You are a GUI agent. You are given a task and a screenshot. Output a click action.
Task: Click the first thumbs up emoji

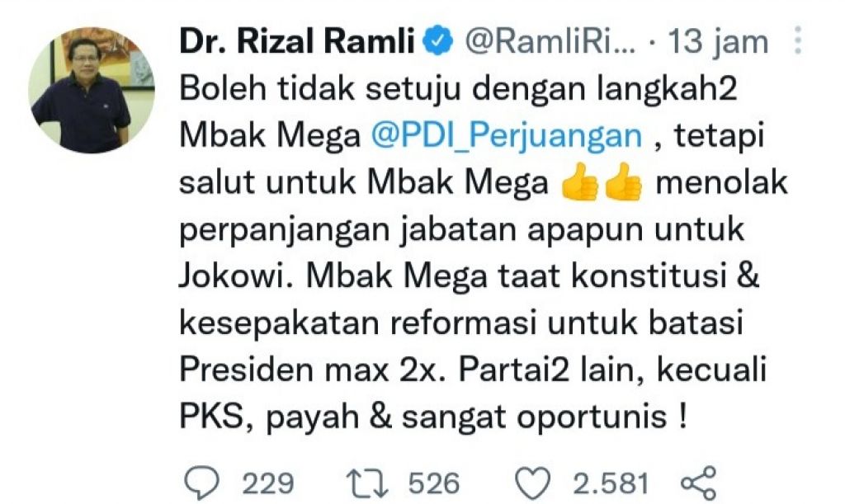pyautogui.click(x=579, y=182)
